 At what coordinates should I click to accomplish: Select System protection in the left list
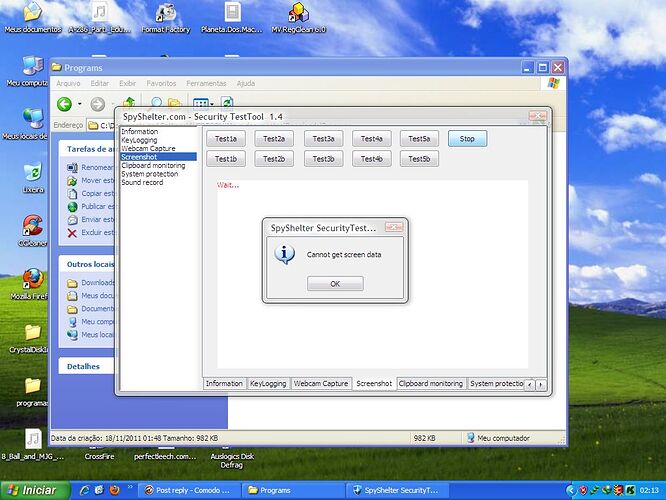[x=158, y=174]
